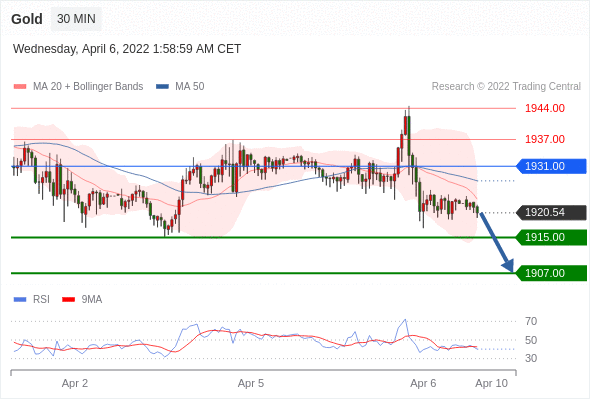590x400 pixels.
Task: Click the black 1920.54 current price tag
Action: pos(551,213)
